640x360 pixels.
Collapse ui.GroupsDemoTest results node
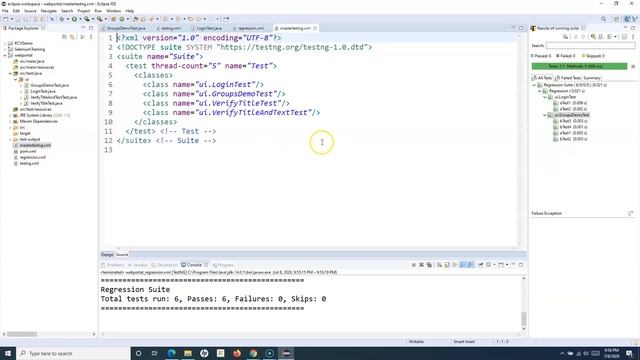545,115
